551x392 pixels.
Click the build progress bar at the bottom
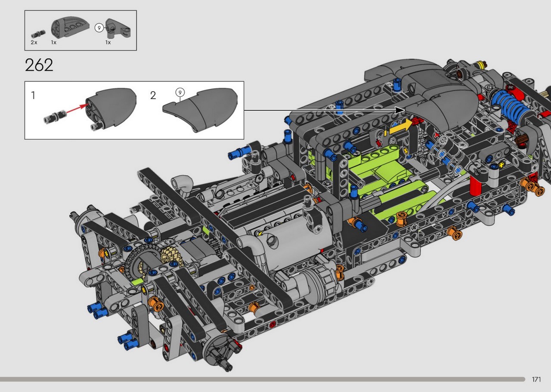pyautogui.click(x=263, y=380)
